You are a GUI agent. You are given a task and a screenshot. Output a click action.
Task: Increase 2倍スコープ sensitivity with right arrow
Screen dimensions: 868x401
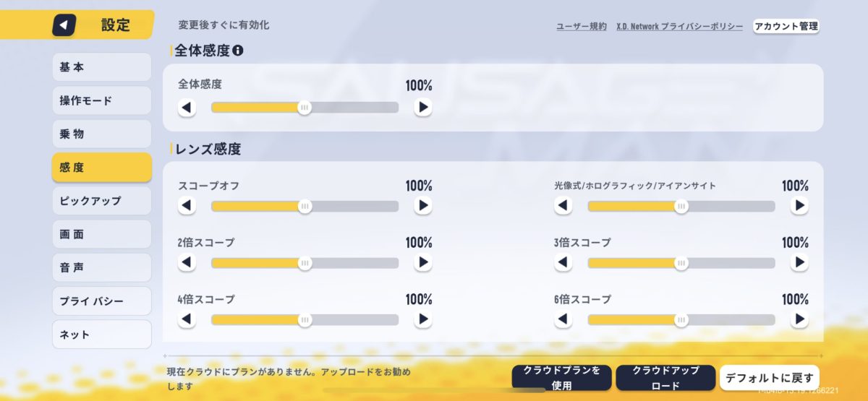423,263
